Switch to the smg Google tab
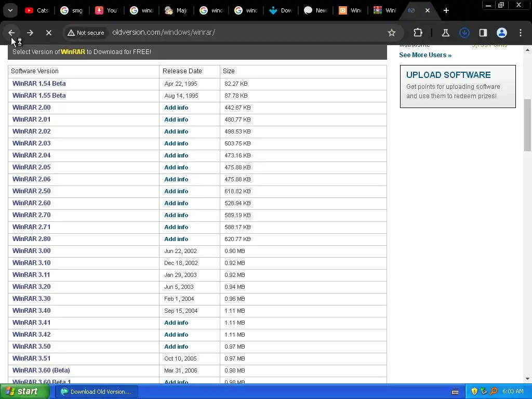This screenshot has width=532, height=399. tap(72, 10)
